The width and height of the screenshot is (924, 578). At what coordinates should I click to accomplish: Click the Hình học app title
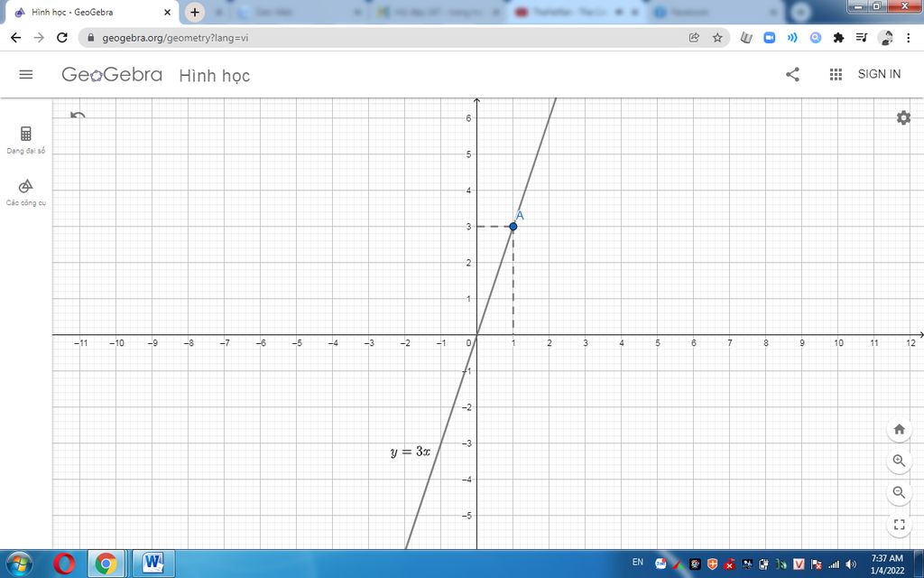tap(215, 76)
